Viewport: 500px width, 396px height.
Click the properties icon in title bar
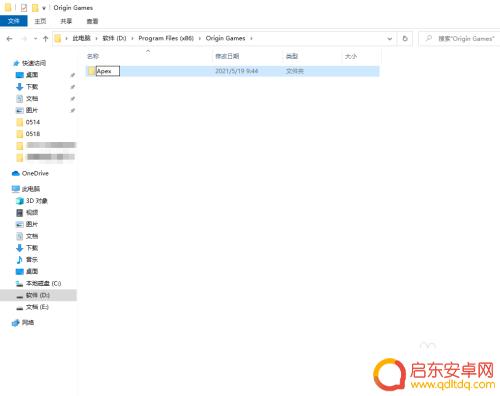coord(24,7)
